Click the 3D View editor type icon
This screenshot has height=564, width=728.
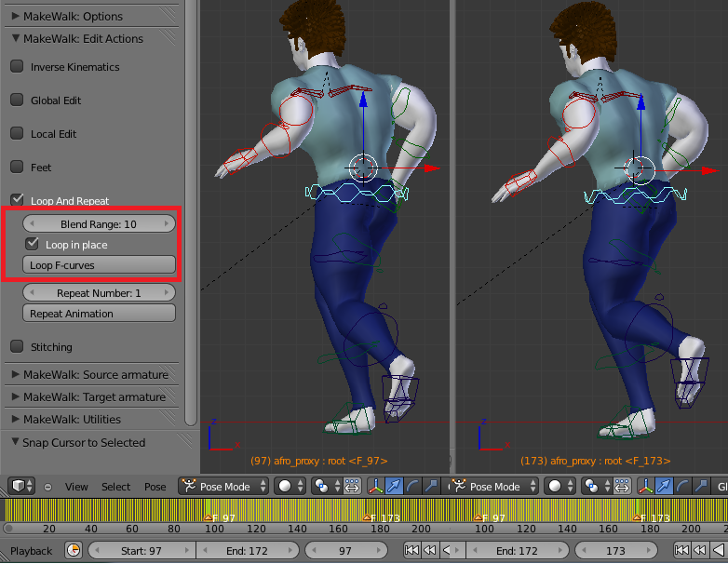coord(18,486)
